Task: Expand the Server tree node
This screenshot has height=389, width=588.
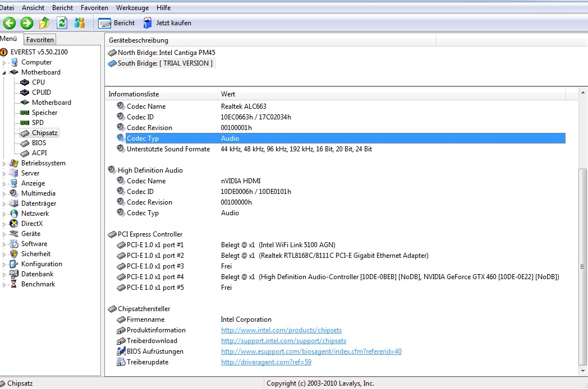Action: click(4, 174)
